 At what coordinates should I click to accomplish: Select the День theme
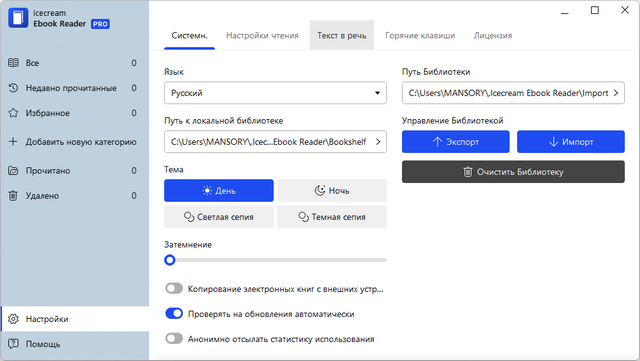219,190
